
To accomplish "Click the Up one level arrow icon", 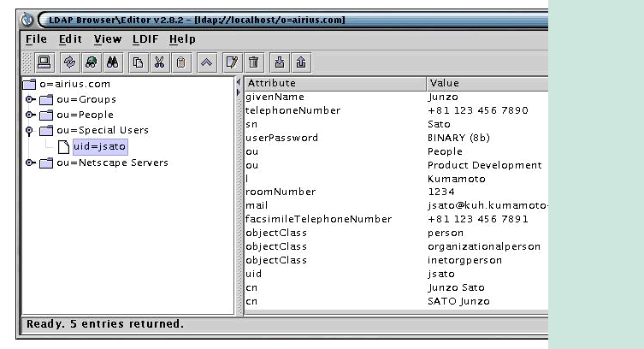I will (x=207, y=62).
